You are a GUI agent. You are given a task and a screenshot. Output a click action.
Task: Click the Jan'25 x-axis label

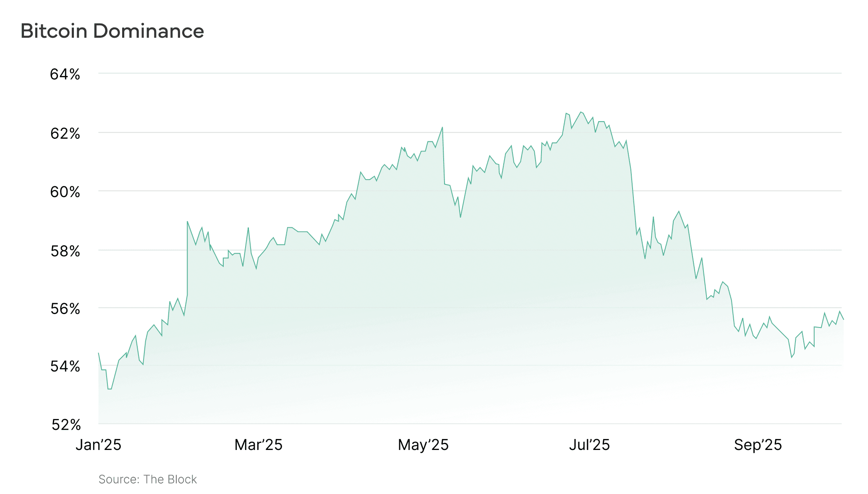click(98, 445)
